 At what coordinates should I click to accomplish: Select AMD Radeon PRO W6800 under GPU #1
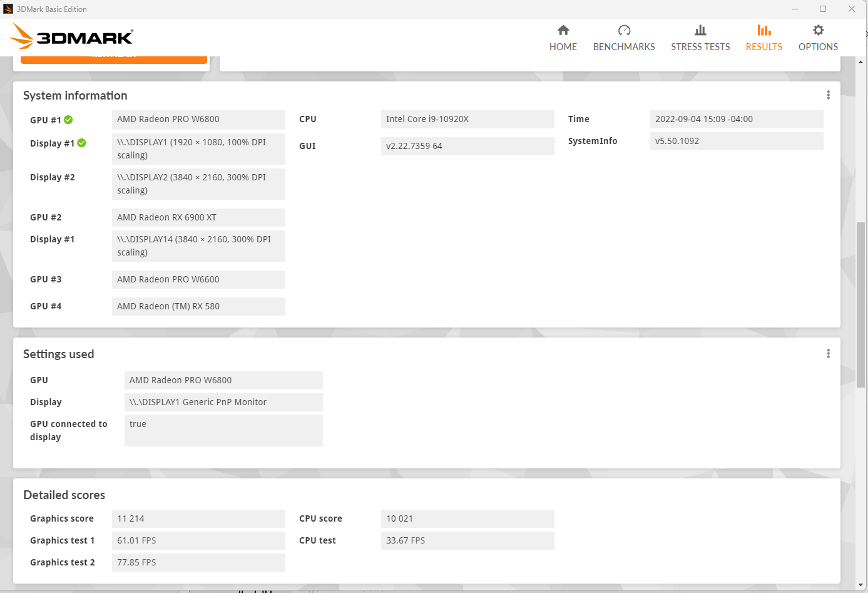pos(198,120)
